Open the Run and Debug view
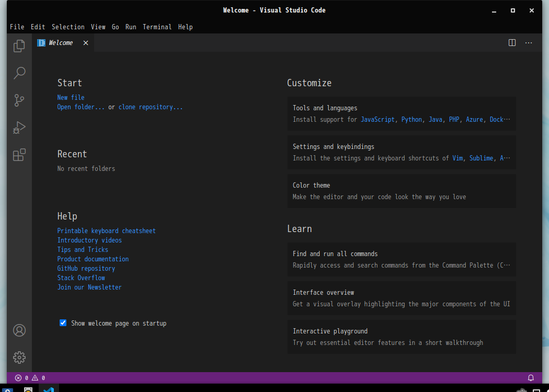The image size is (549, 392). click(19, 128)
